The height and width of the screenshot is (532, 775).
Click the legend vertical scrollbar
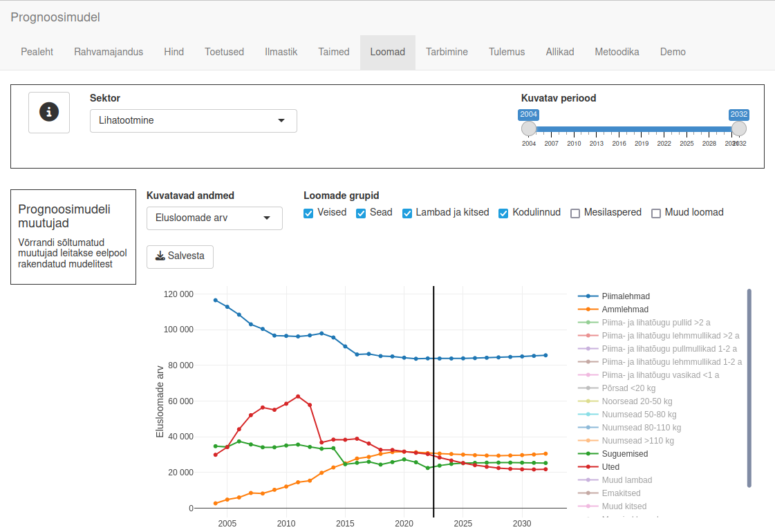749,387
